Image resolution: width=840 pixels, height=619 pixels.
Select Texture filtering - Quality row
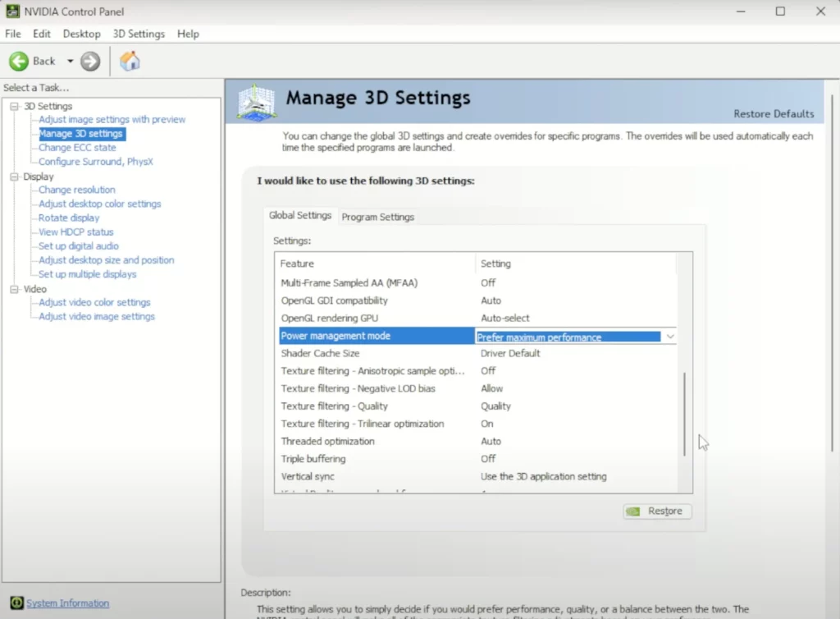click(477, 406)
